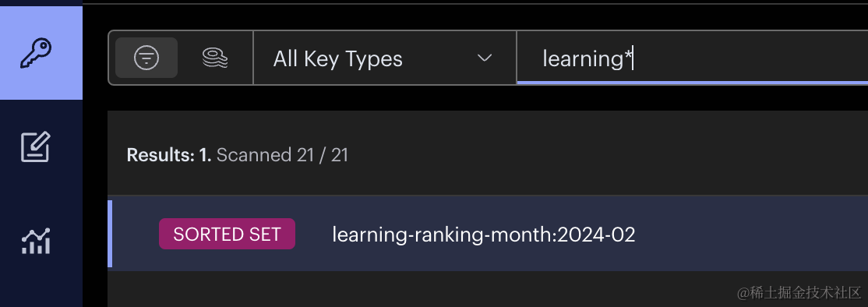This screenshot has width=868, height=307.
Task: Click the divider between filter icons and key types
Action: 253,58
